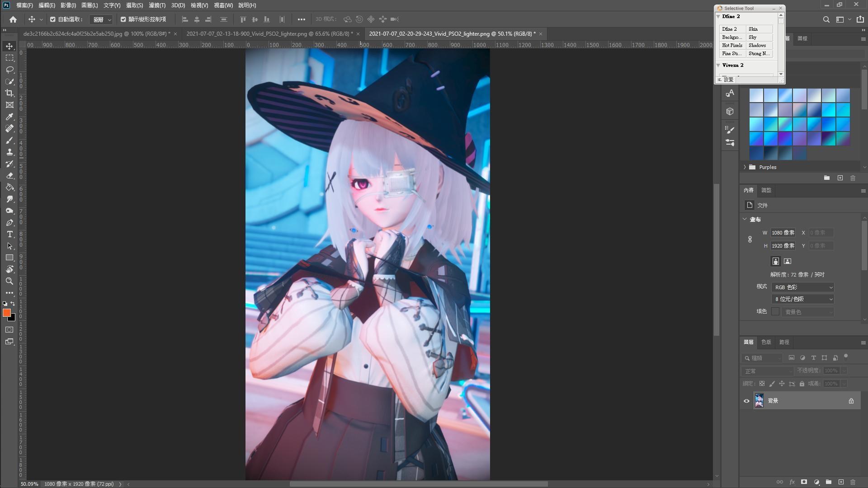Select the Path Selection tool

pyautogui.click(x=9, y=246)
